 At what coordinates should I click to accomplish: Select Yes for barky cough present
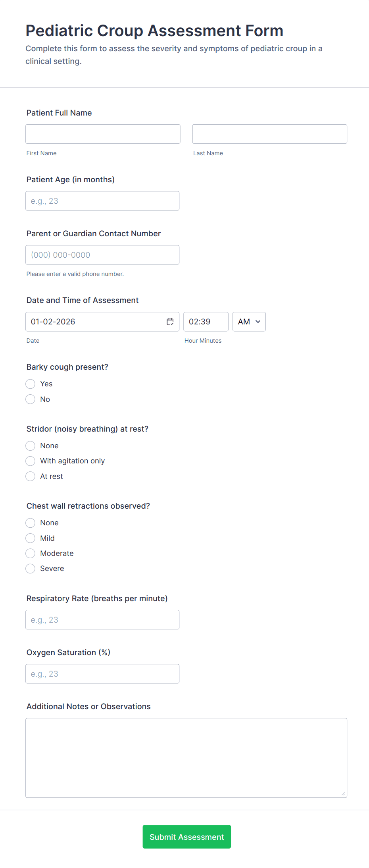[x=30, y=384]
